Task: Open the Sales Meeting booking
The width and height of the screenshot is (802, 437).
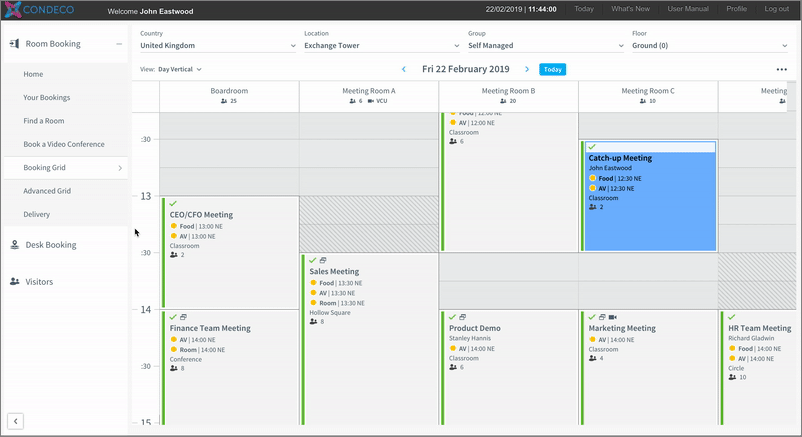Action: [x=370, y=339]
